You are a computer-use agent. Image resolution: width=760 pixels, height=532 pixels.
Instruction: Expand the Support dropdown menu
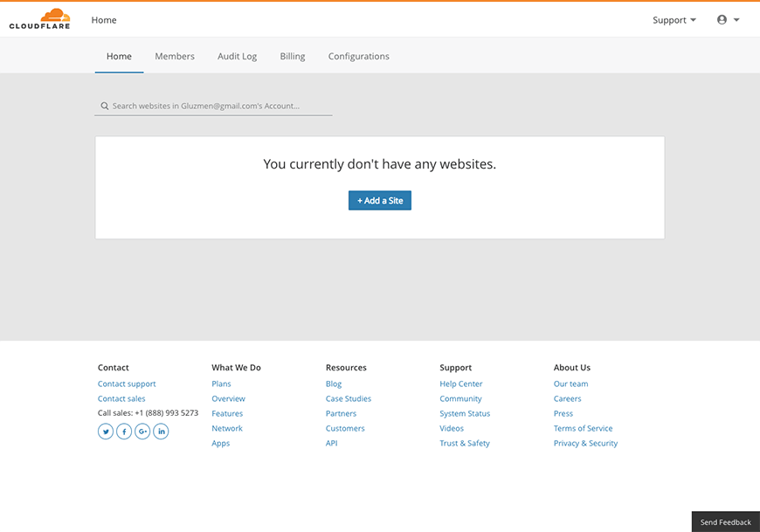point(674,20)
